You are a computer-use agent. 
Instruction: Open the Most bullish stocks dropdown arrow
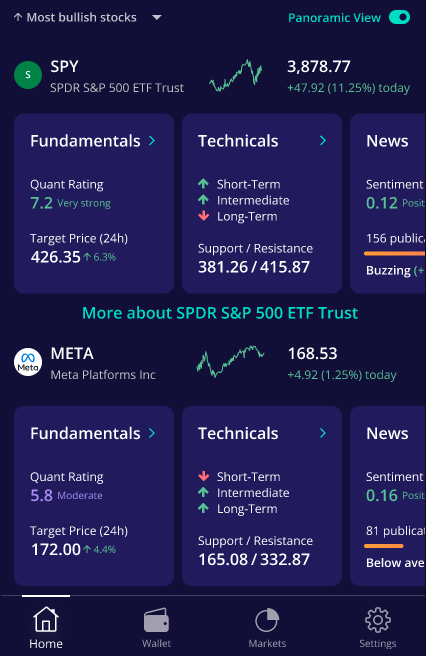point(157,18)
